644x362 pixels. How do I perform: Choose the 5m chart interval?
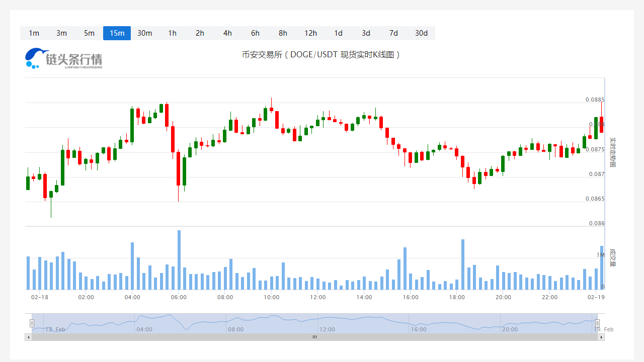click(x=89, y=33)
